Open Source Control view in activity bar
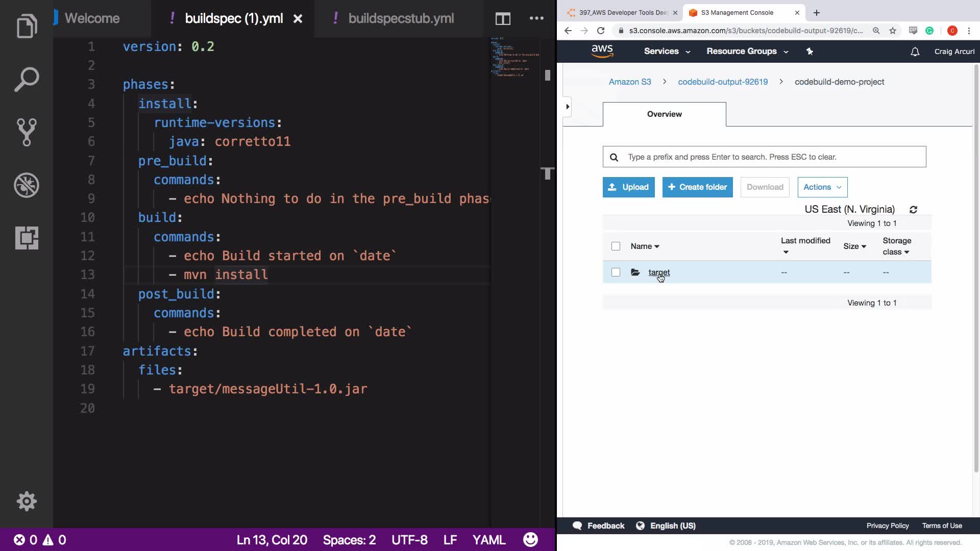The width and height of the screenshot is (980, 551). [27, 132]
